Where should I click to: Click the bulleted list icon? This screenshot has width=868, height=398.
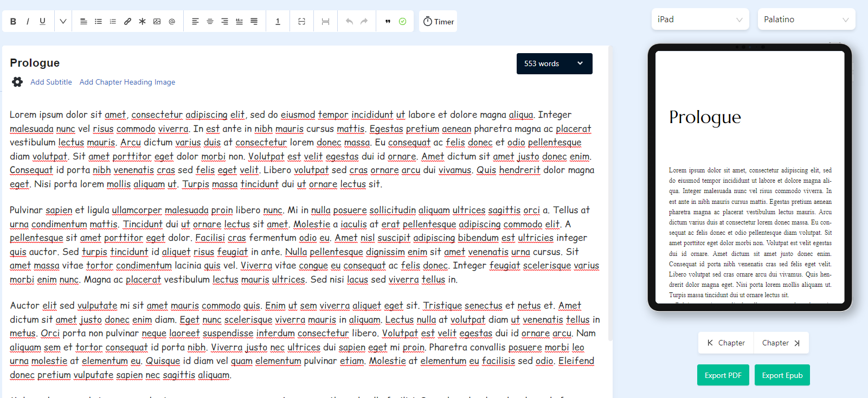(x=98, y=22)
